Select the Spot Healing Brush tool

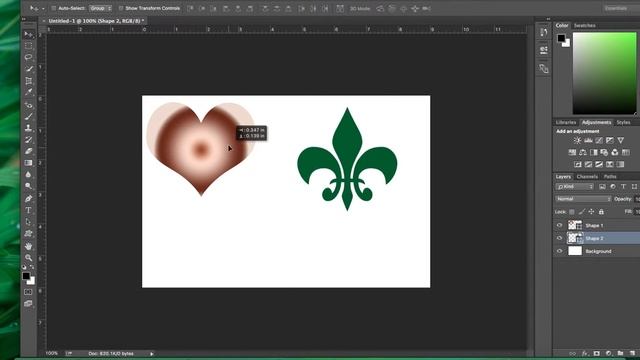tap(28, 105)
